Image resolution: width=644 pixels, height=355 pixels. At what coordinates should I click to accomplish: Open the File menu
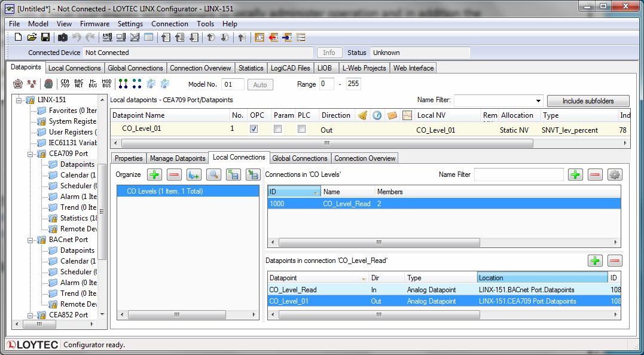14,24
